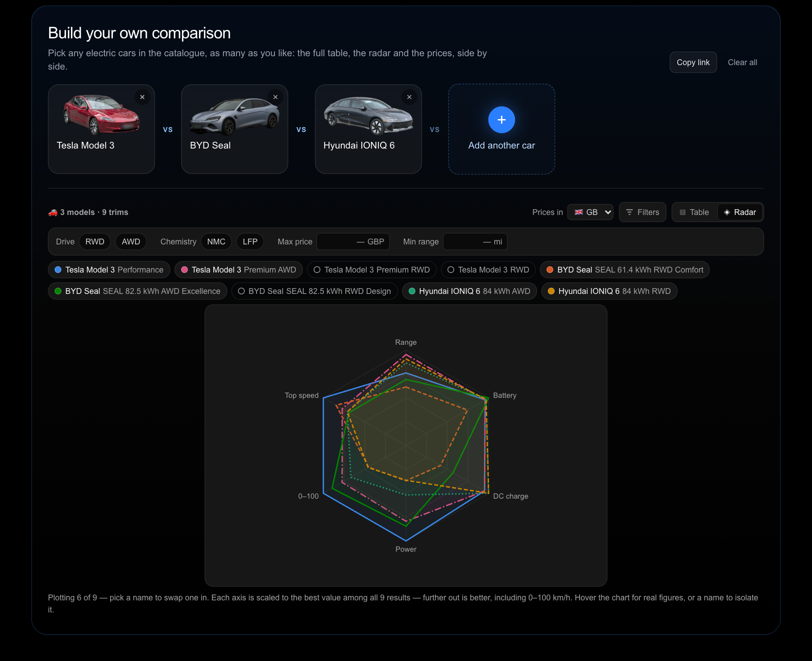
Task: Toggle Hyundai IONIQ 6 84 kWh RWD chip
Action: pos(609,291)
